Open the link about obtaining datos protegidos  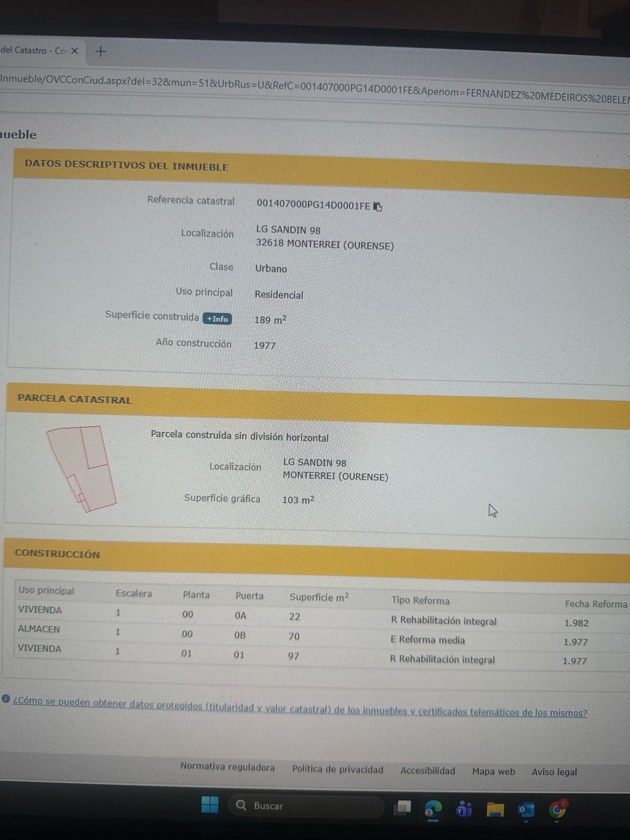pyautogui.click(x=300, y=707)
